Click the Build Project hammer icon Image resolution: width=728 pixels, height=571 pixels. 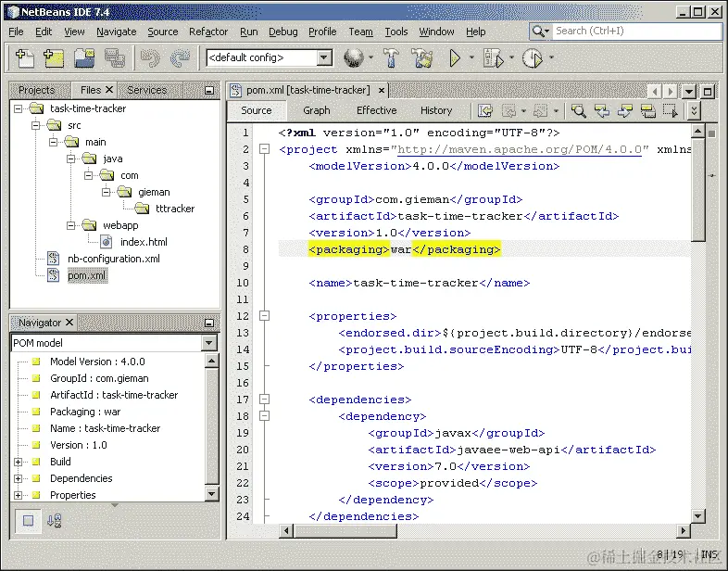click(391, 58)
